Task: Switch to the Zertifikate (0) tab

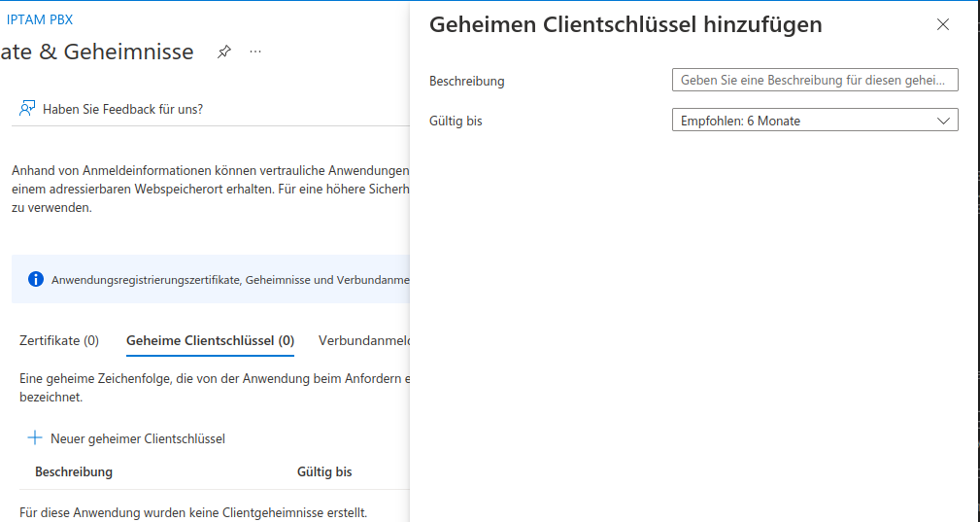Action: click(x=59, y=340)
